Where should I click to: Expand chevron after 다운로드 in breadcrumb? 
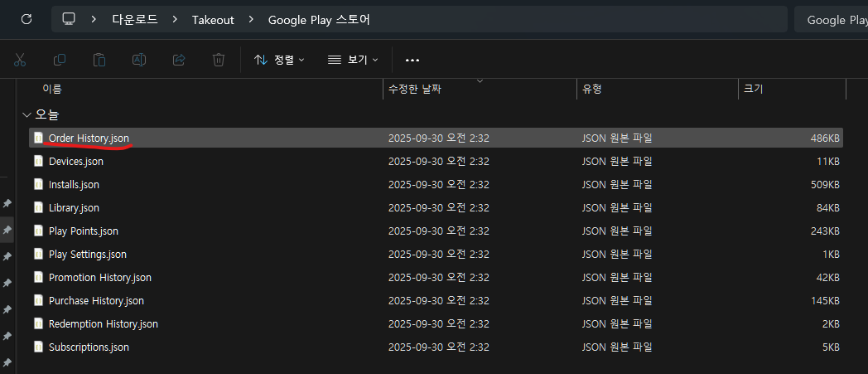point(175,19)
